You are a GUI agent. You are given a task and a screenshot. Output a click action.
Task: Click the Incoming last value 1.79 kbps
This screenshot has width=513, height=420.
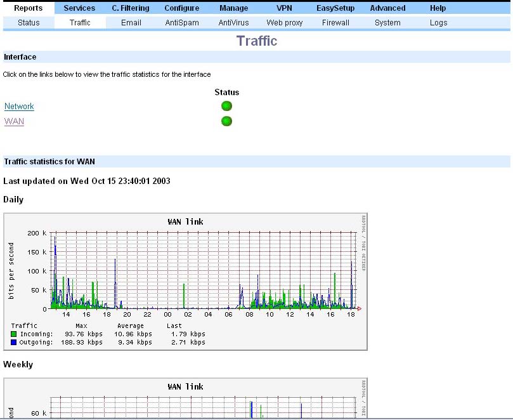(x=188, y=334)
